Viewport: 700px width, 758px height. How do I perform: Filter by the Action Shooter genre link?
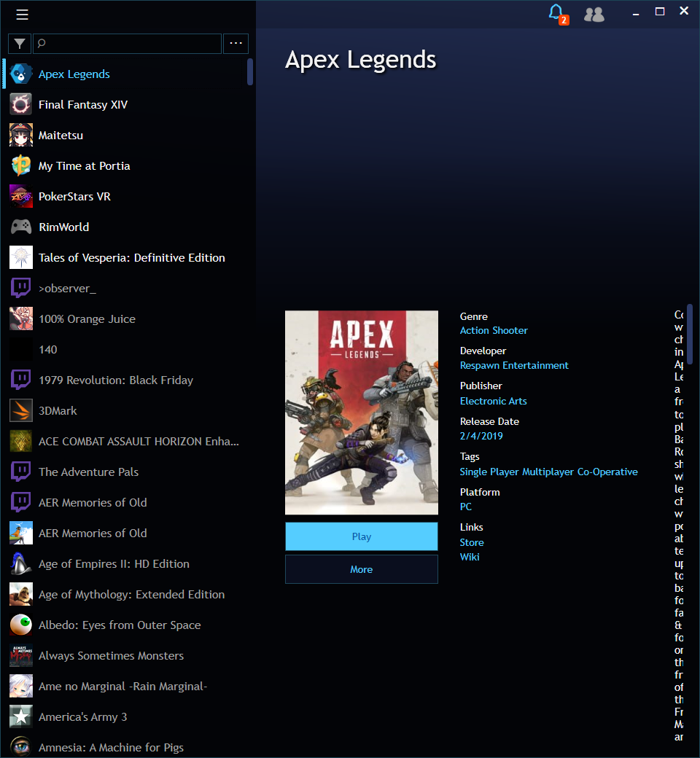pyautogui.click(x=494, y=330)
